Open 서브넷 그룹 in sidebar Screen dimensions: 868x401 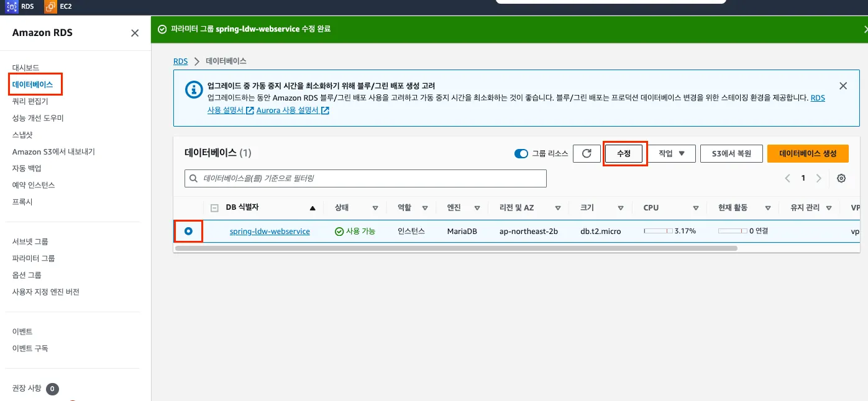point(30,241)
